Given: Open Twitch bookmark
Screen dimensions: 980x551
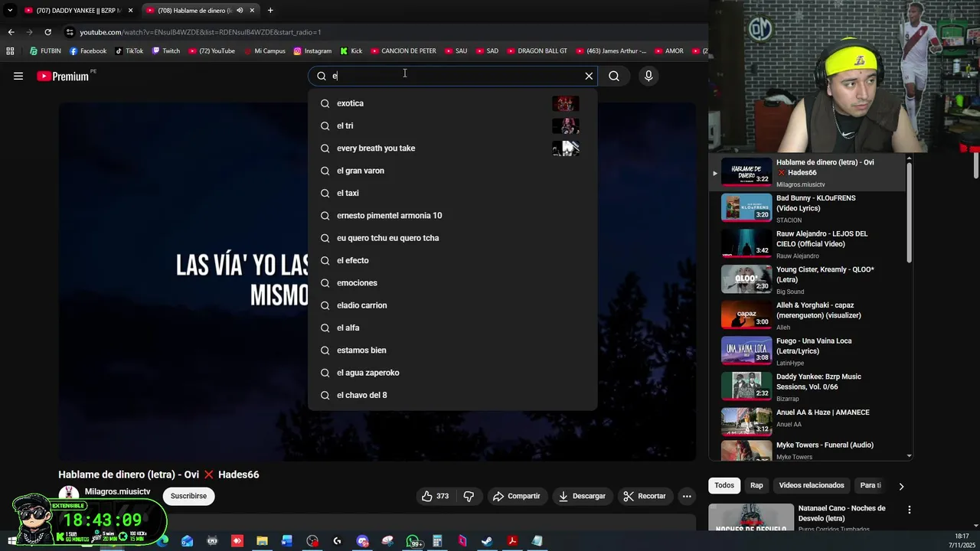Looking at the screenshot, I should [166, 51].
